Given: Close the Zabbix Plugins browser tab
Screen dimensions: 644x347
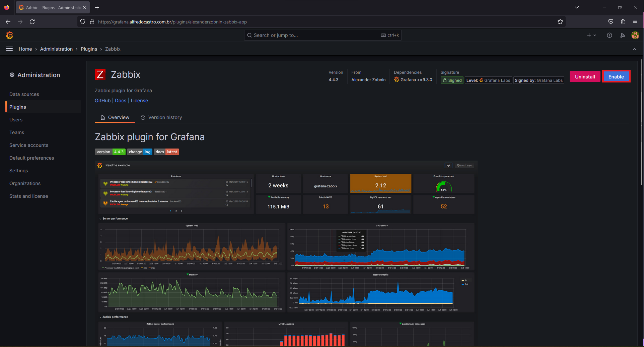Looking at the screenshot, I should (x=84, y=7).
